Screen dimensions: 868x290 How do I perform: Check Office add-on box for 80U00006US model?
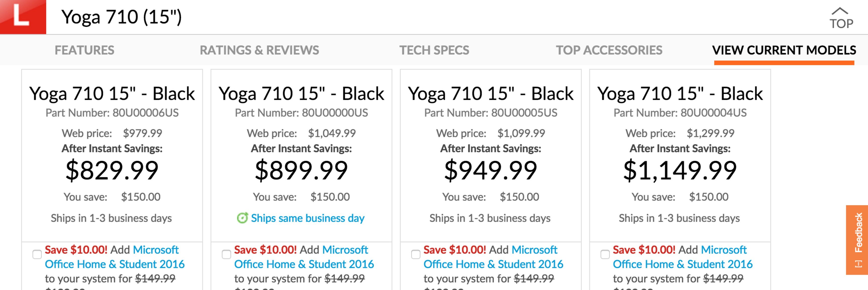point(37,254)
